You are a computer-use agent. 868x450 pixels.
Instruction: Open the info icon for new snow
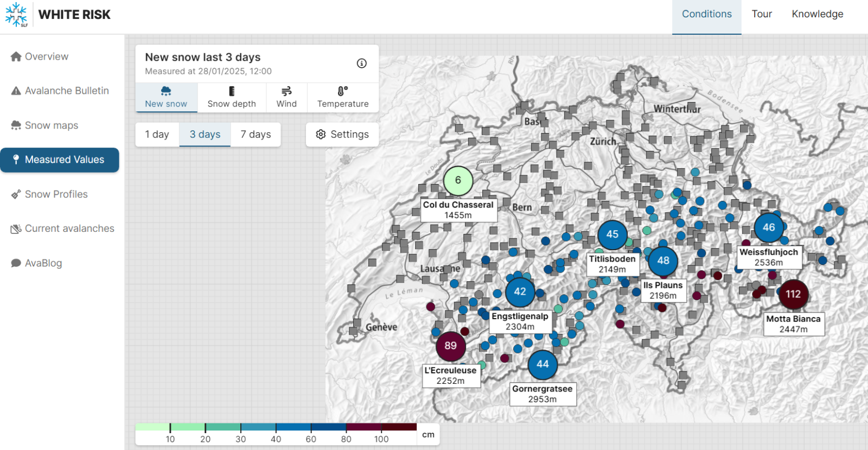coord(362,64)
